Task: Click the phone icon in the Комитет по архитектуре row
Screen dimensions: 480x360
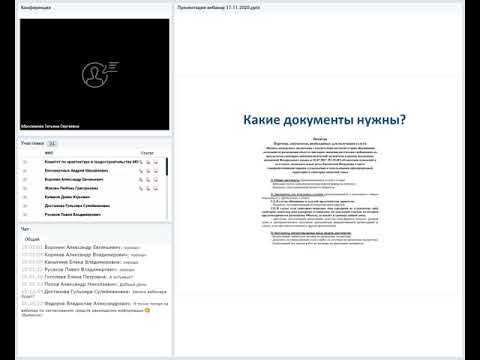Action: 141,162
